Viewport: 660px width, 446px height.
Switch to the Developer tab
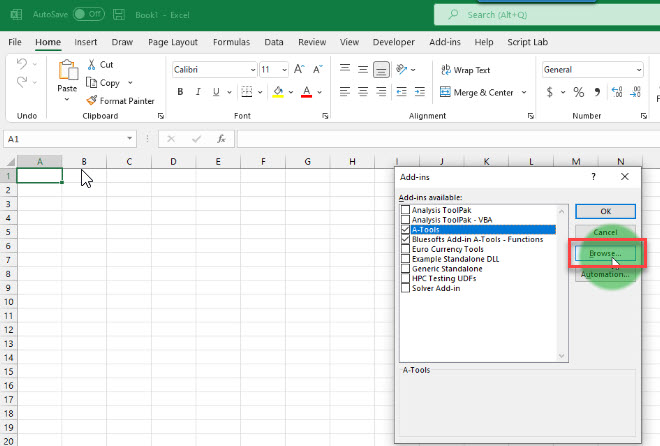coord(393,43)
